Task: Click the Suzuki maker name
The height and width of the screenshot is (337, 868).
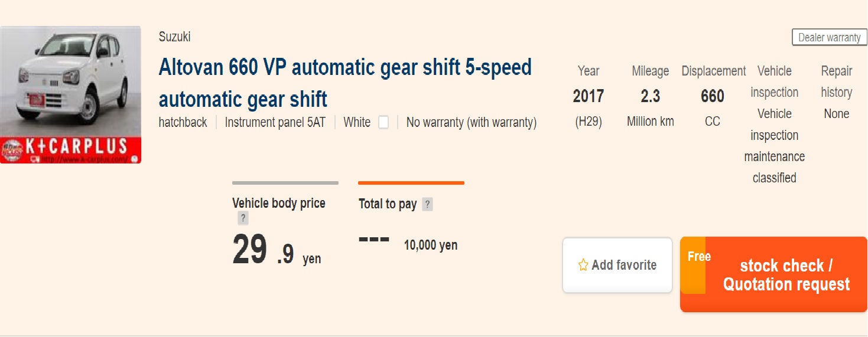Action: tap(174, 37)
